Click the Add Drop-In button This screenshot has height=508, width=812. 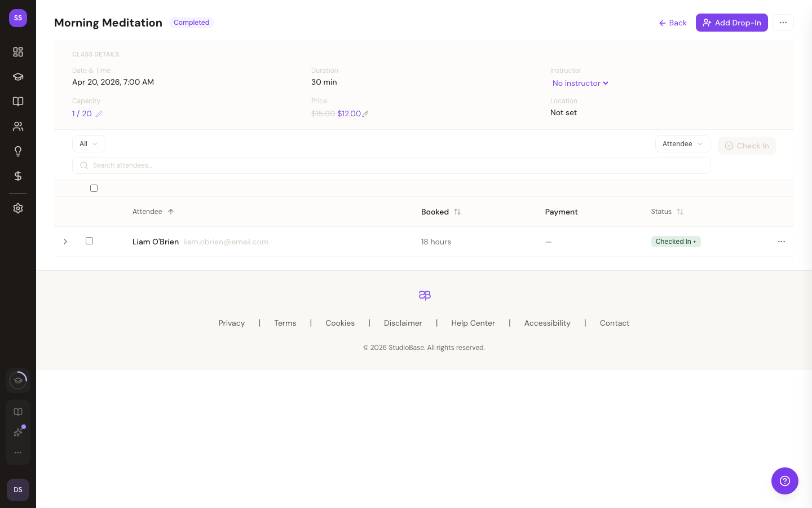(x=731, y=23)
